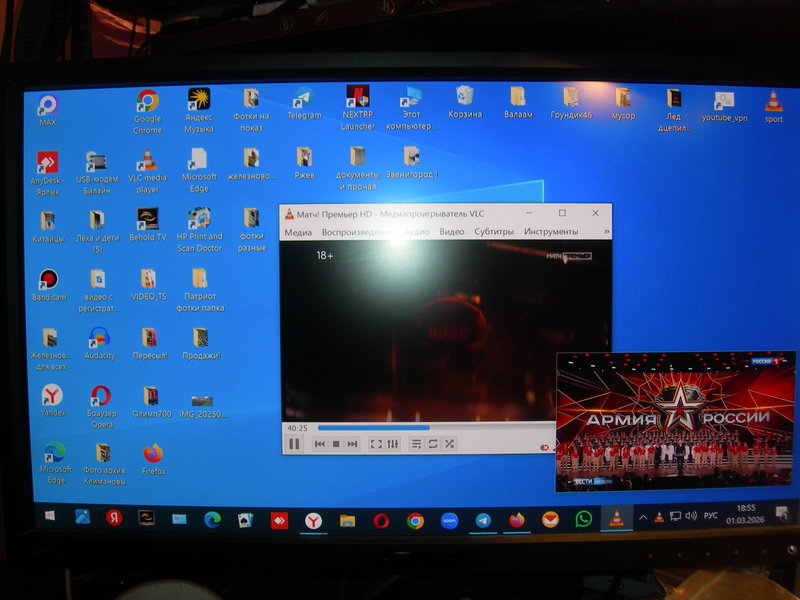
Task: Unmute VLC with the red speaker icon
Action: pyautogui.click(x=544, y=447)
